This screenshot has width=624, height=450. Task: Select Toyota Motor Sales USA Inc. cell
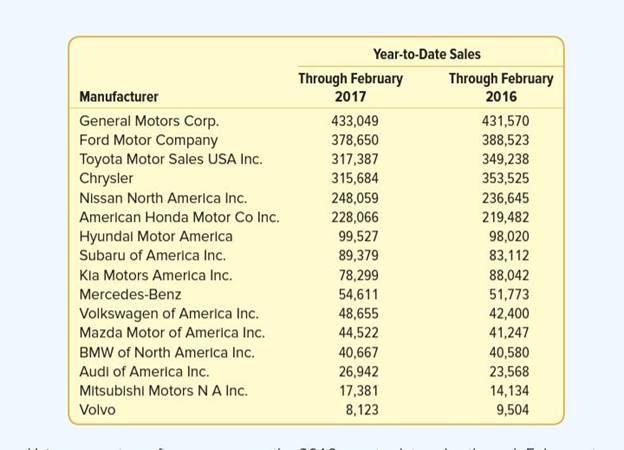click(170, 159)
